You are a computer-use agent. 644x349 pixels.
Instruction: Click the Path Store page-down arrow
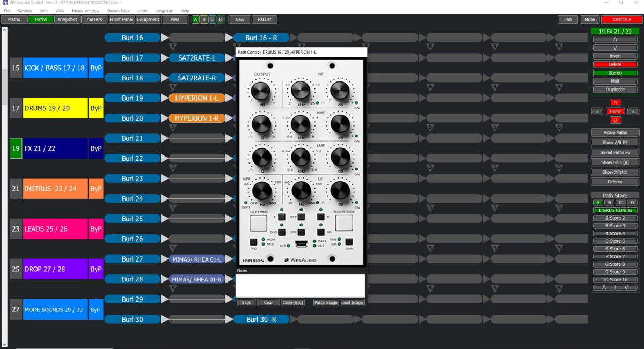point(626,288)
